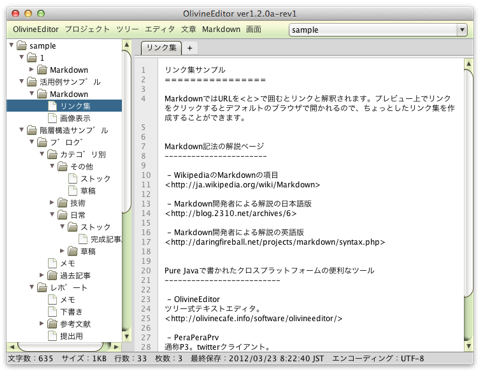Click the 完成記事 document icon

(83, 239)
